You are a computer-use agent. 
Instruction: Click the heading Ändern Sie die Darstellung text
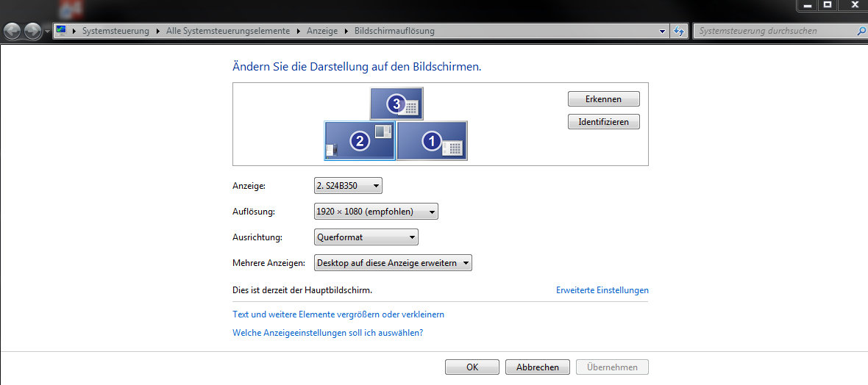click(x=357, y=67)
